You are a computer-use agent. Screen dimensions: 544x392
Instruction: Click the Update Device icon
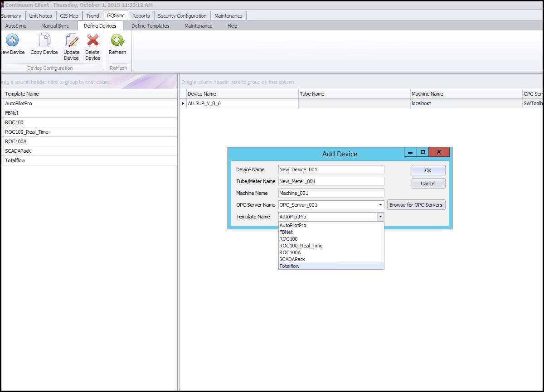click(x=71, y=41)
